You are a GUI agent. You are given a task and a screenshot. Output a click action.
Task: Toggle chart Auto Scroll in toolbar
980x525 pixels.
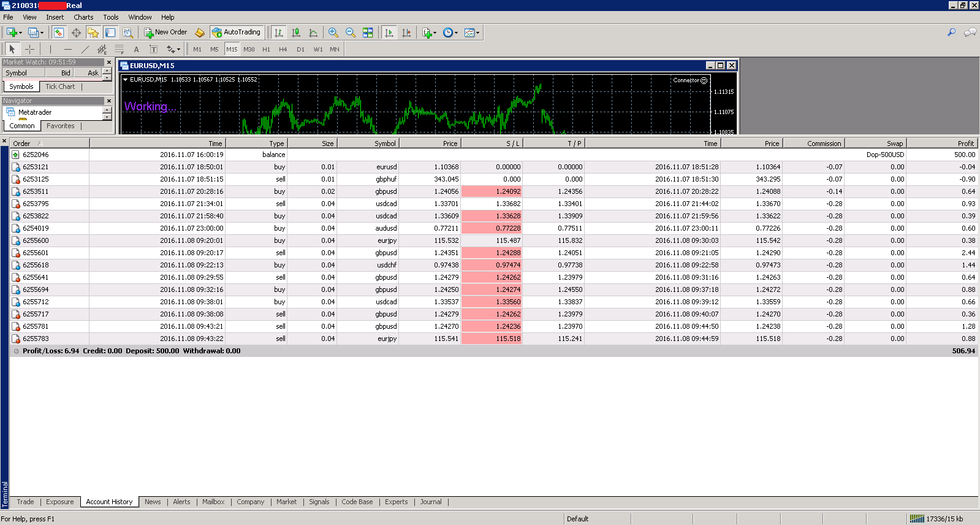pyautogui.click(x=389, y=33)
